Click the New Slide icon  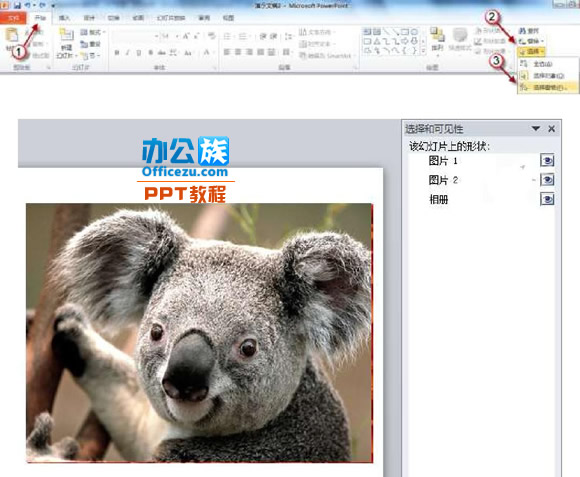click(67, 35)
